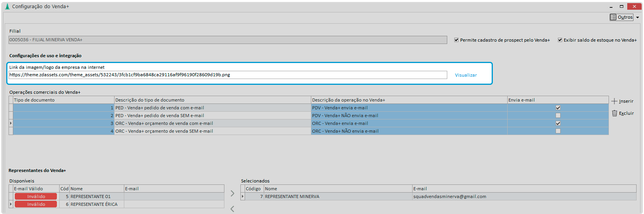The image size is (644, 214).
Task: Click the Envia e-mail column header
Action: [x=558, y=100]
